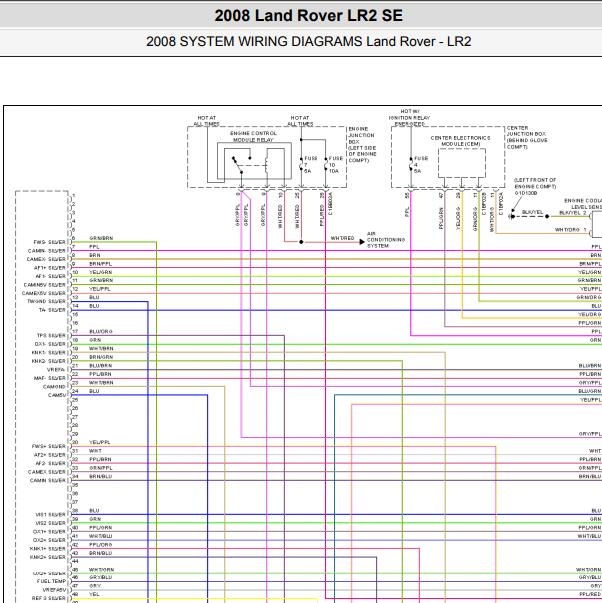Click the "(LEFT FRONT OF ENGINE COMPT)" ground label

pyautogui.click(x=535, y=183)
